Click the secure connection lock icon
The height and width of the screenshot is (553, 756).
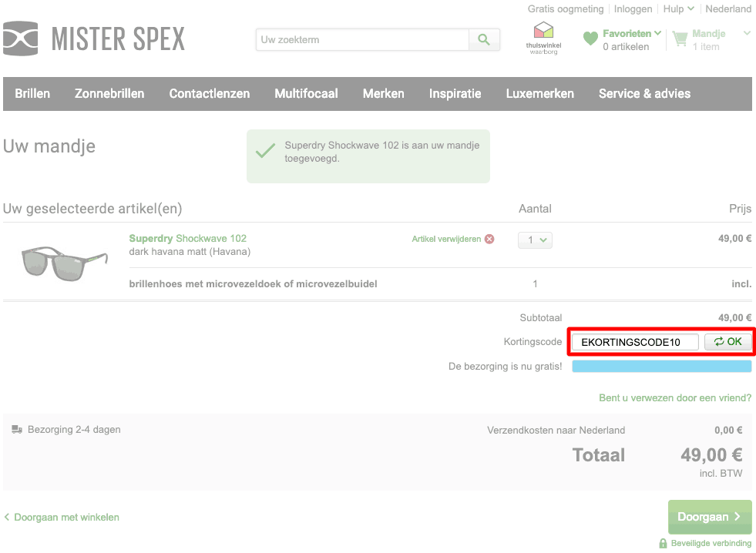pos(663,543)
